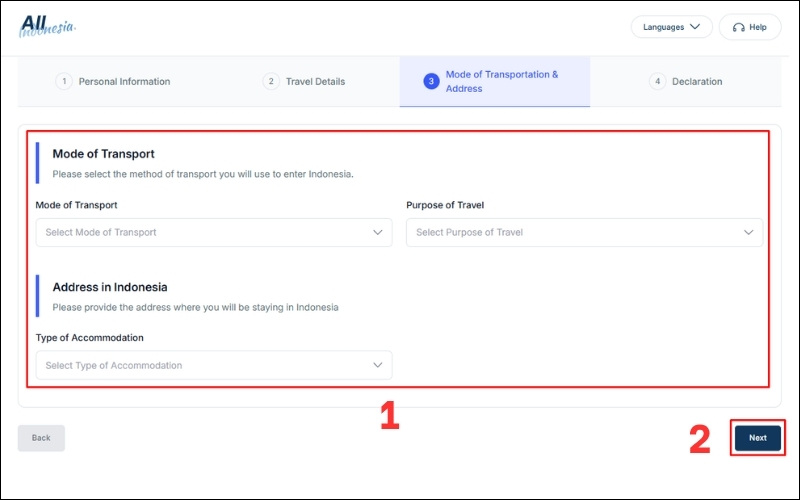Viewport: 800px width, 500px height.
Task: Click the headset icon beside Help
Action: [738, 27]
